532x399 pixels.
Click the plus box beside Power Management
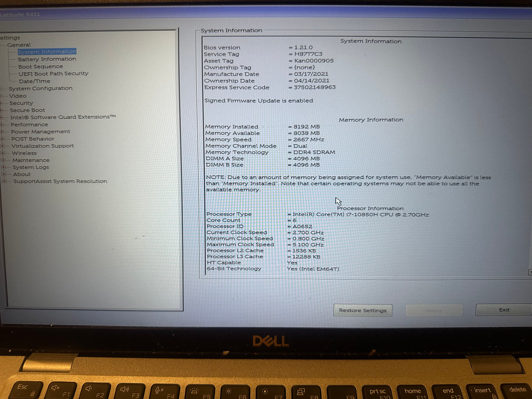click(3, 132)
